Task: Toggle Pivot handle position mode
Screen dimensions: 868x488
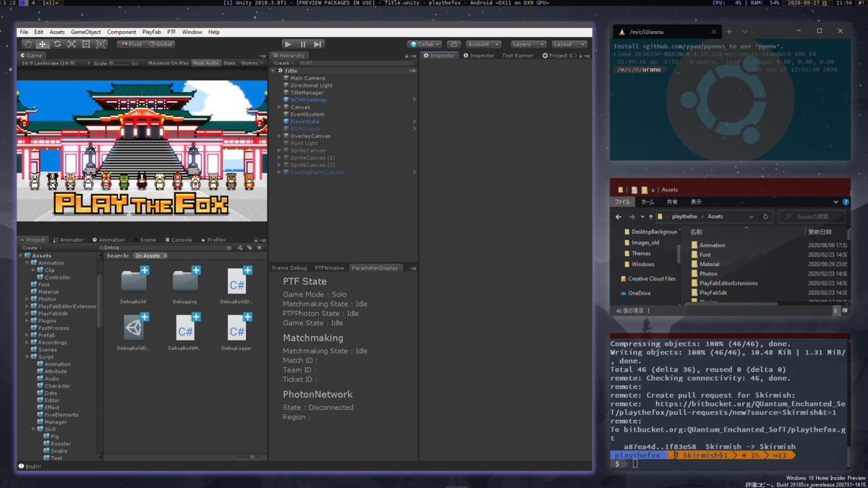Action: pos(131,44)
